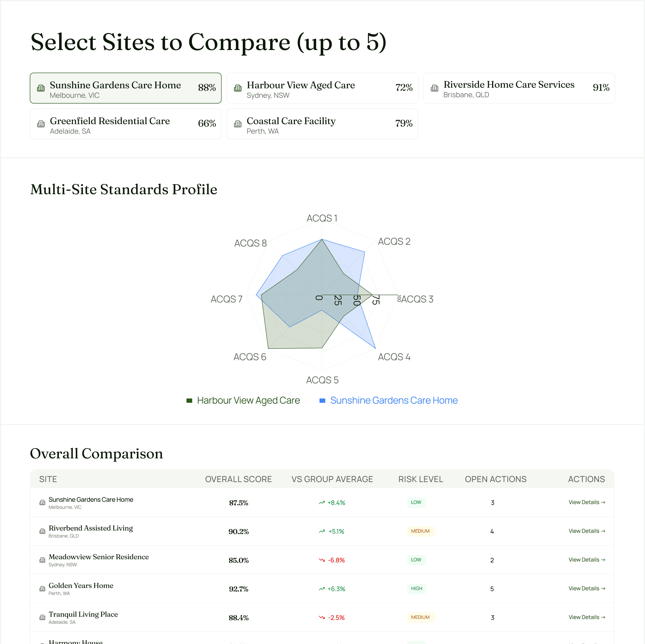The height and width of the screenshot is (644, 645).
Task: Click the downward trend arrow beside -2.5%
Action: click(321, 618)
